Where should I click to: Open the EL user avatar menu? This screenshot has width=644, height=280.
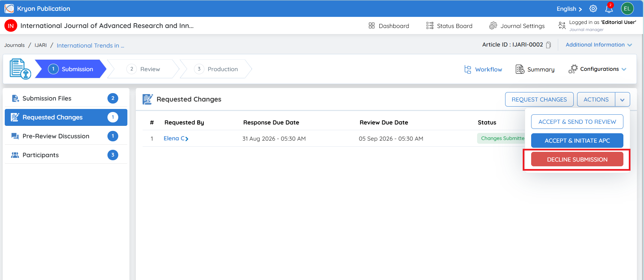(627, 9)
